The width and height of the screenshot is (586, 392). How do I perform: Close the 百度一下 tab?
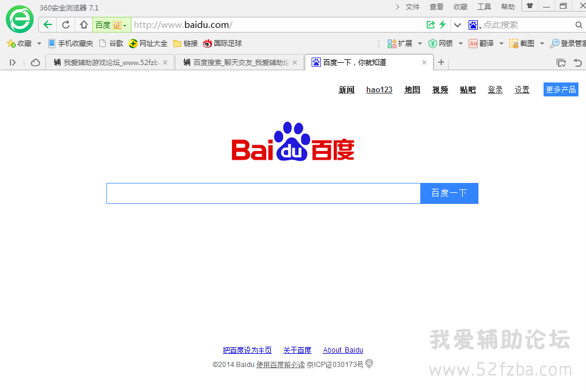424,62
